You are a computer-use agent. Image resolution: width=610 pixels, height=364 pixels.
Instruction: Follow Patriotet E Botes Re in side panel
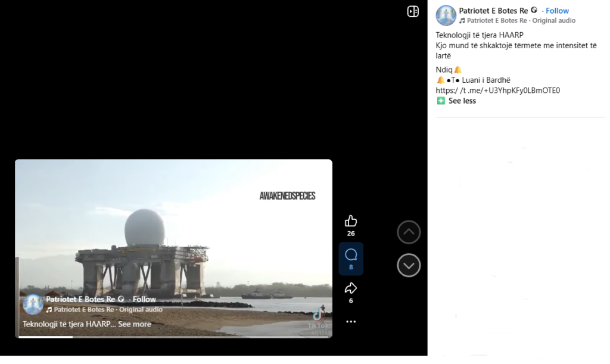[558, 11]
